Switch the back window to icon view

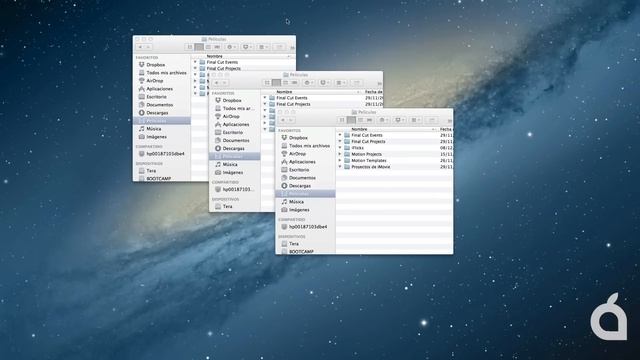point(189,47)
